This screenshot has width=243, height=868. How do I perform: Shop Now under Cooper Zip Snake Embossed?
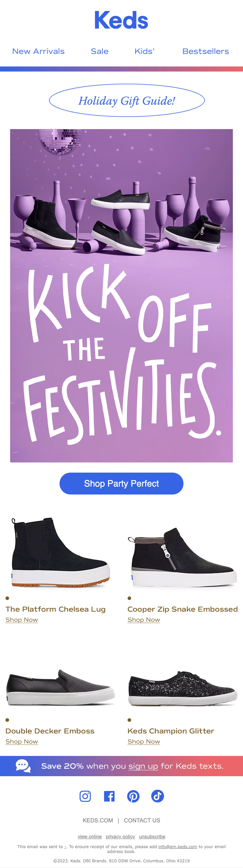[x=144, y=620]
